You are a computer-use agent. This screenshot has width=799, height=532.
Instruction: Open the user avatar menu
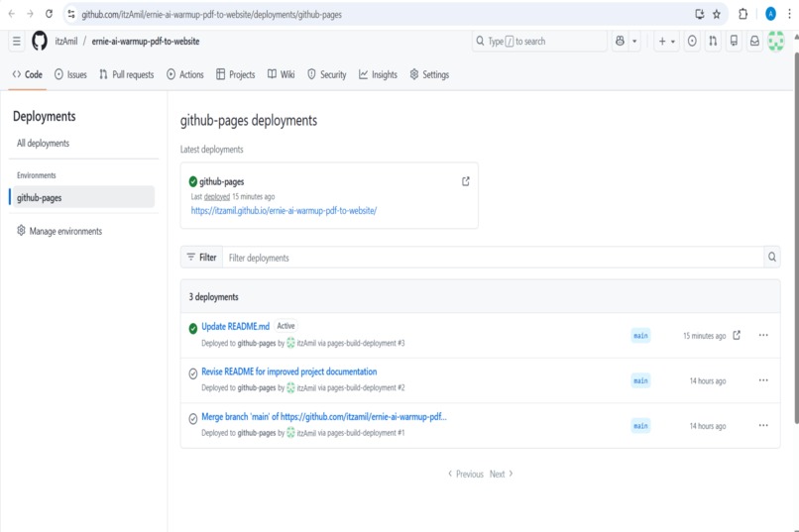[776, 42]
